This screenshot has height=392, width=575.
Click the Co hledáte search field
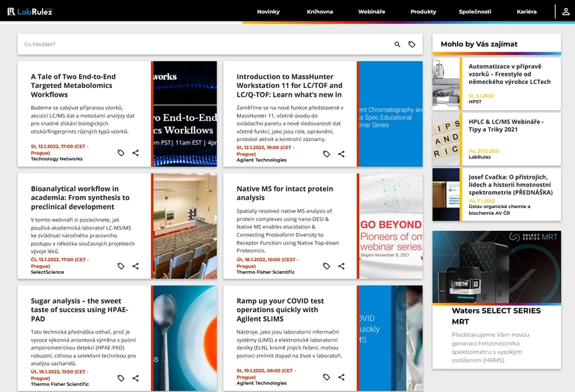click(205, 44)
